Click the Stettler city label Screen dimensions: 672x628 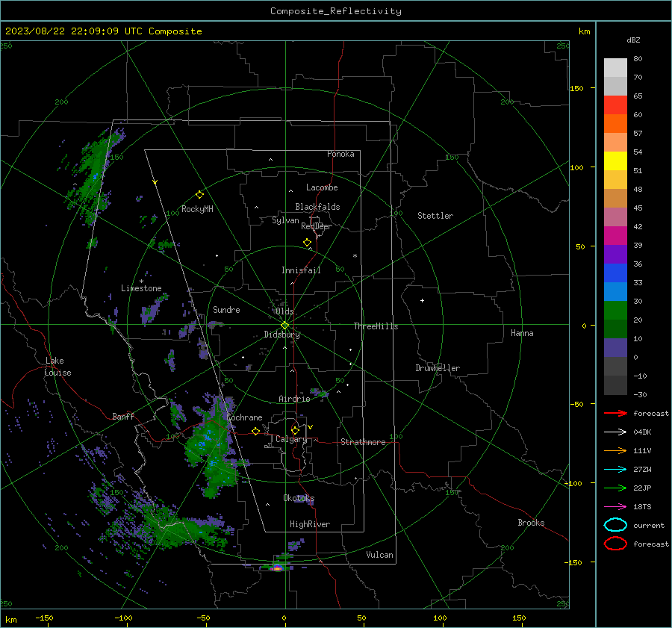point(435,216)
